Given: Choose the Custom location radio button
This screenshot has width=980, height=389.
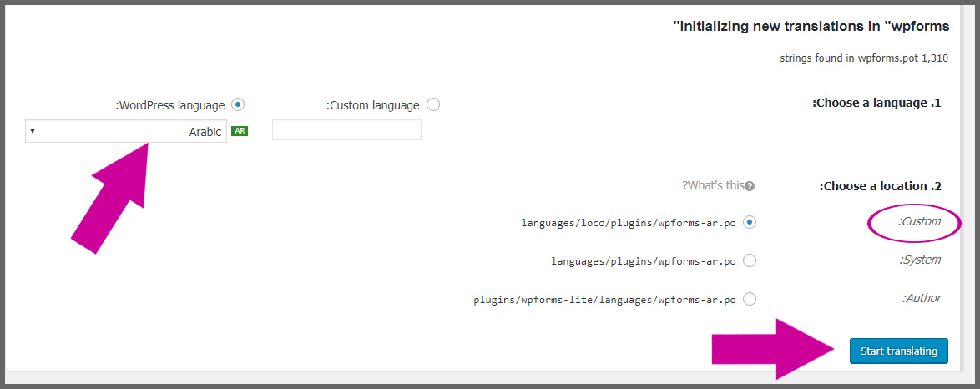Looking at the screenshot, I should coord(750,222).
